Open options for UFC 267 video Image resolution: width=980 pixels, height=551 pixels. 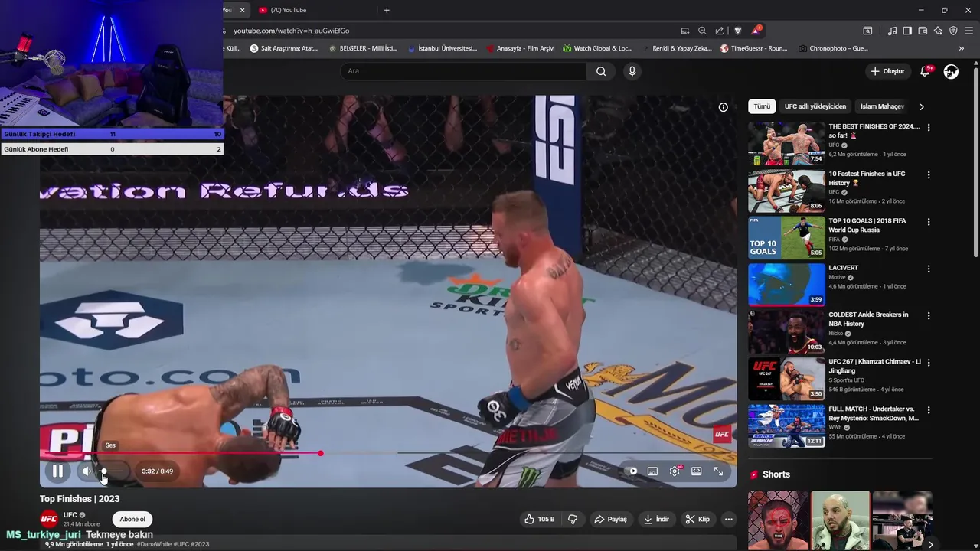pos(929,363)
